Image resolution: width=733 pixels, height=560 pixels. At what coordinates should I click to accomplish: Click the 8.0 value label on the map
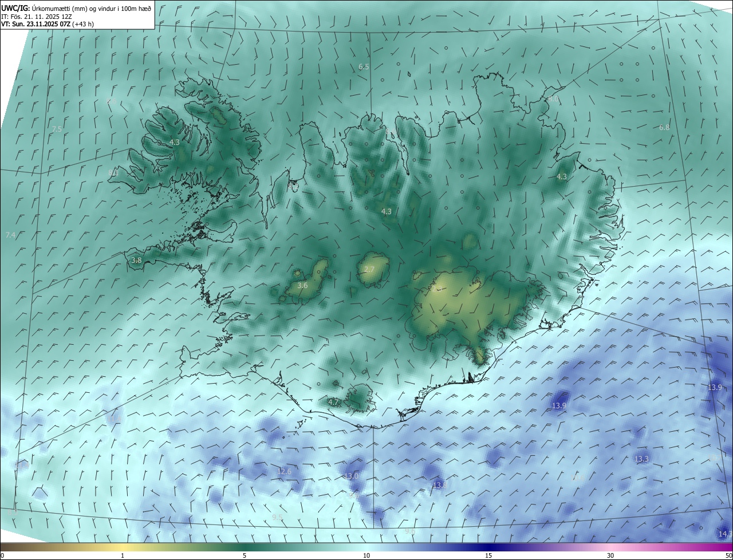pos(553,100)
